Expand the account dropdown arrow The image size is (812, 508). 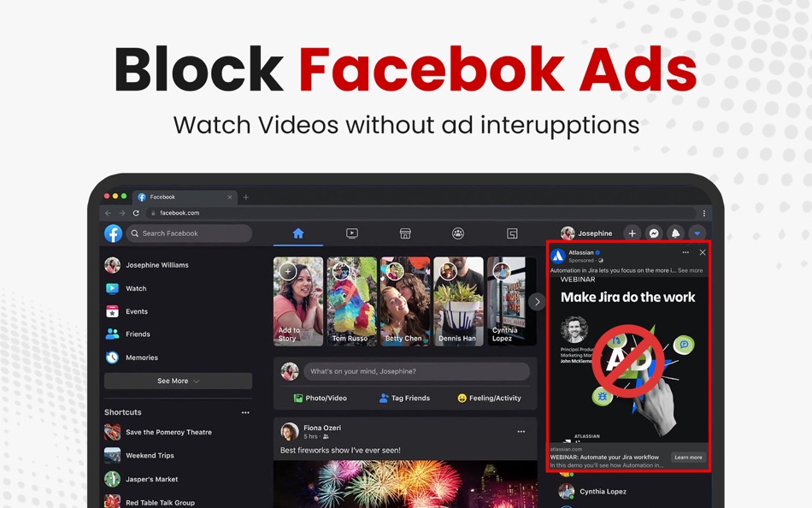[x=697, y=233]
